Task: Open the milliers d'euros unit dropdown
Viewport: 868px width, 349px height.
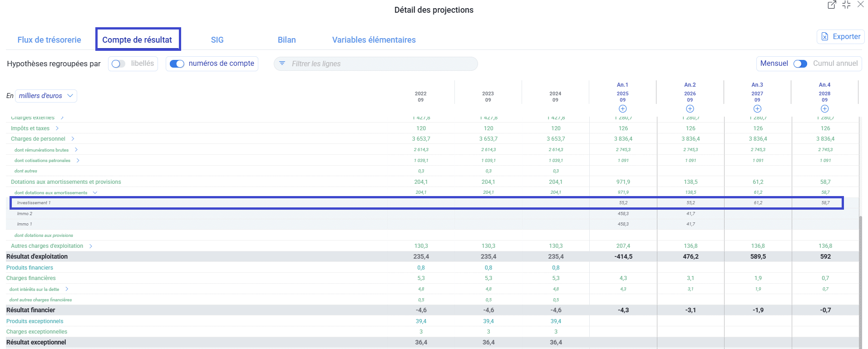Action: 45,96
